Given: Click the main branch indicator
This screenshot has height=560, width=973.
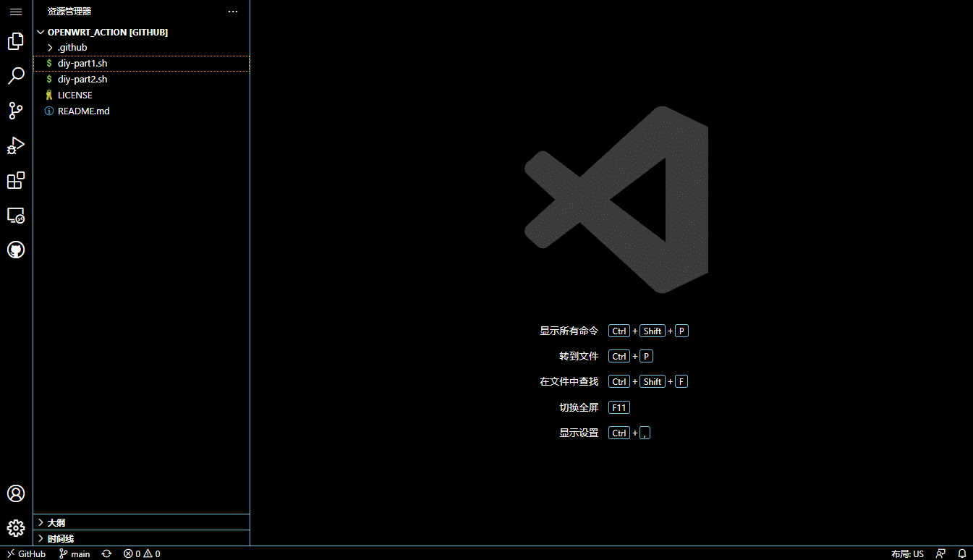Looking at the screenshot, I should point(75,553).
